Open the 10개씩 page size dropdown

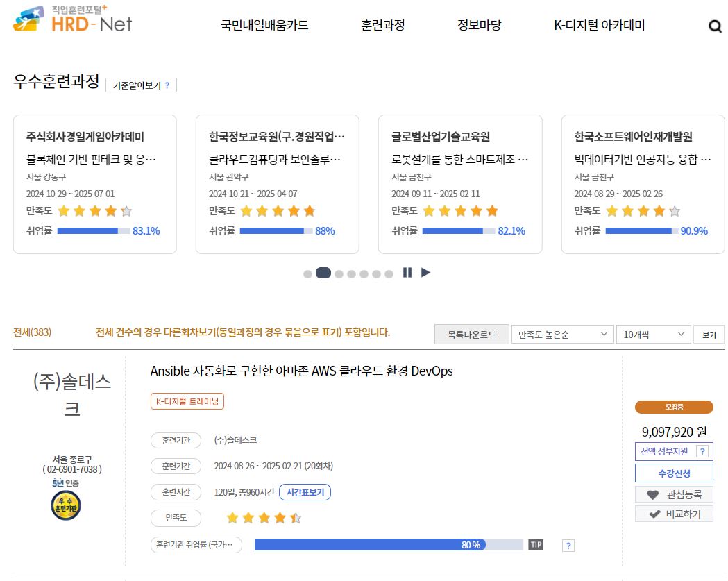(653, 335)
